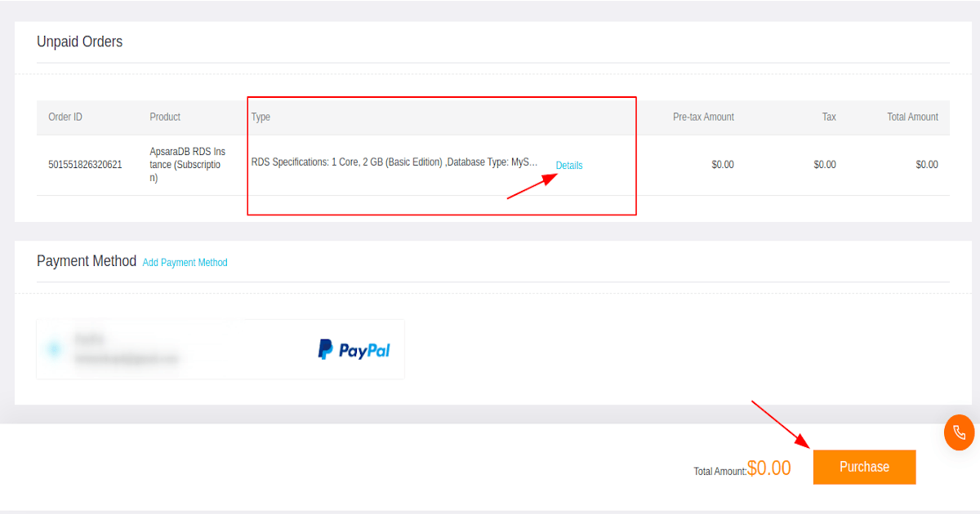Click the $0.00 tax cell

click(x=825, y=165)
